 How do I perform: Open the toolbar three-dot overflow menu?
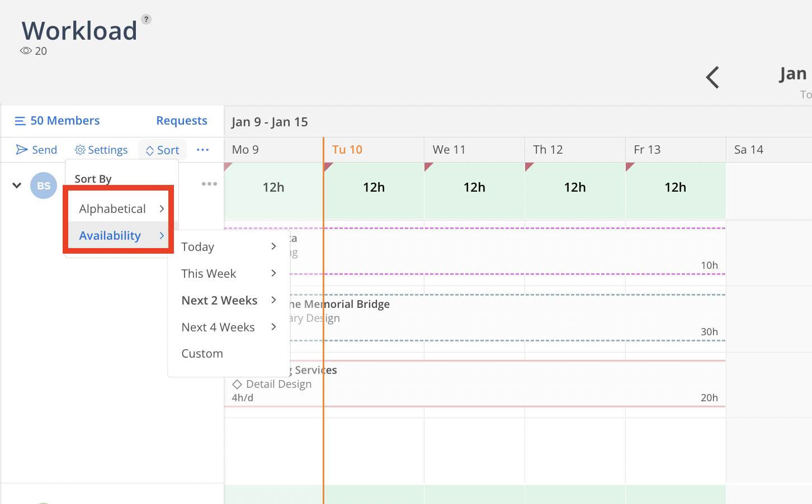pos(202,149)
